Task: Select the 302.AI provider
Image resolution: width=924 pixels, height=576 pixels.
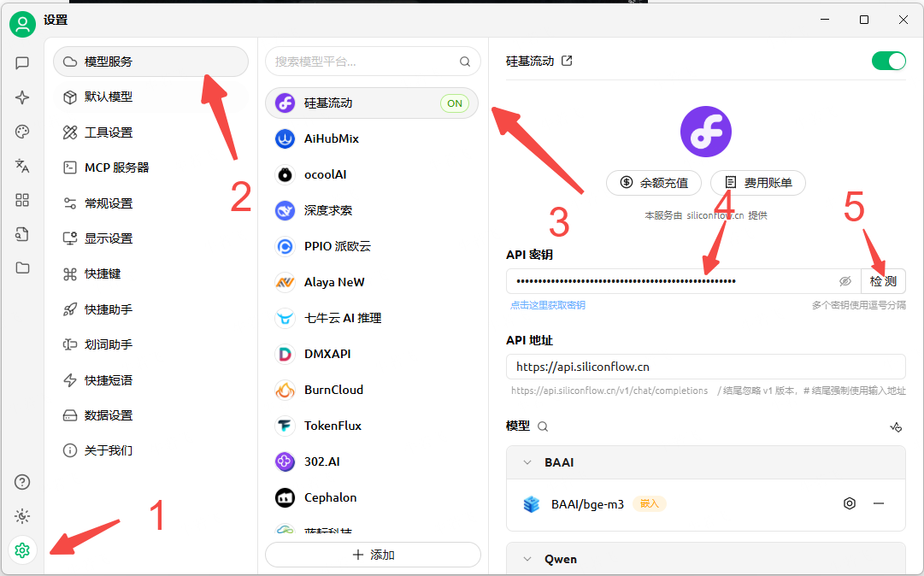Action: coord(372,461)
